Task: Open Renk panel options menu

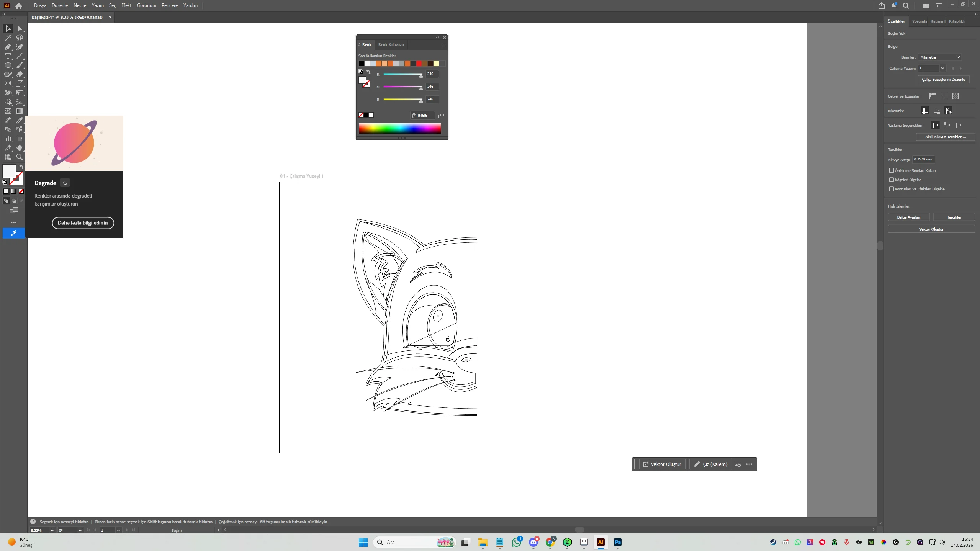Action: click(x=443, y=45)
